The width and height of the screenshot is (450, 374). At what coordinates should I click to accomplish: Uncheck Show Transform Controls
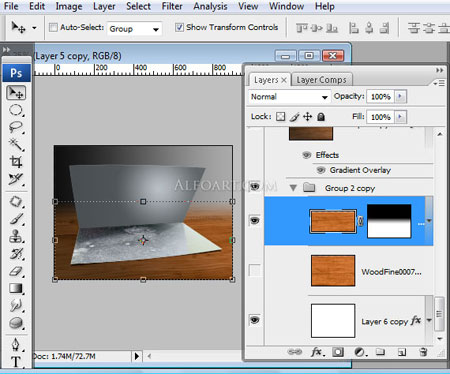tap(179, 27)
